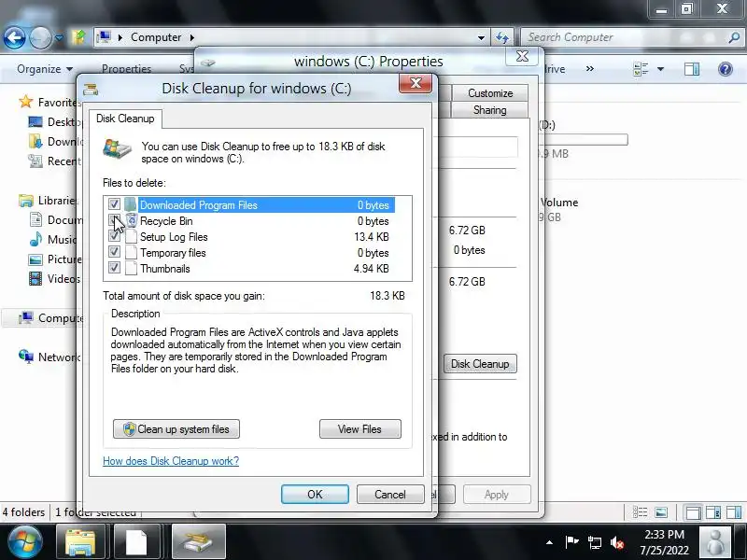Switch to Customize tab in Properties window
The image size is (747, 560).
pyautogui.click(x=489, y=92)
